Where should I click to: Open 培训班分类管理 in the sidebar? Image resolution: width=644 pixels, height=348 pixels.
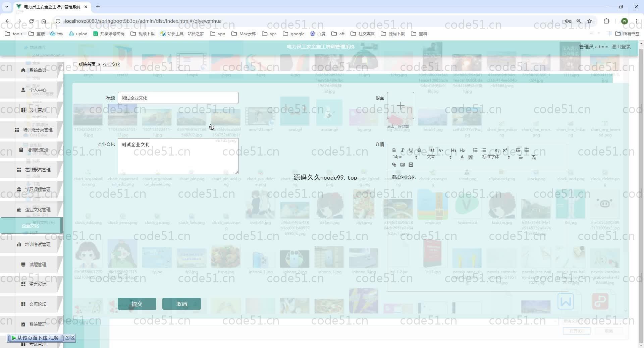(x=32, y=130)
